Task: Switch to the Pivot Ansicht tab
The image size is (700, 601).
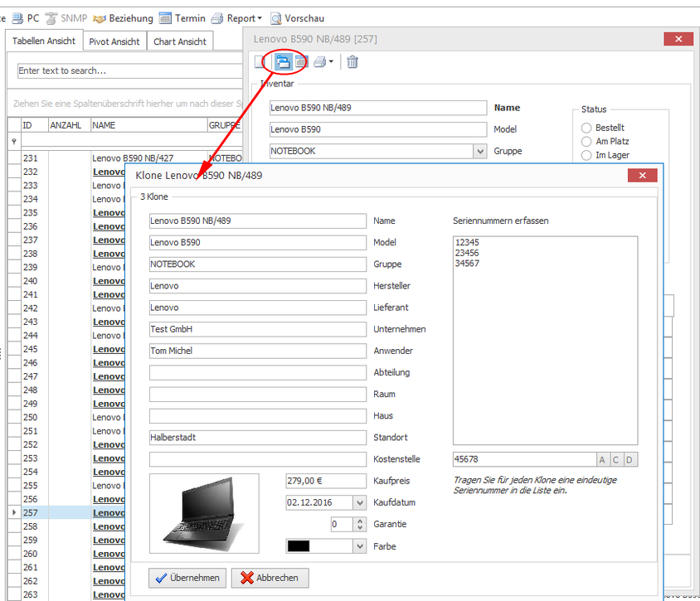Action: tap(114, 41)
